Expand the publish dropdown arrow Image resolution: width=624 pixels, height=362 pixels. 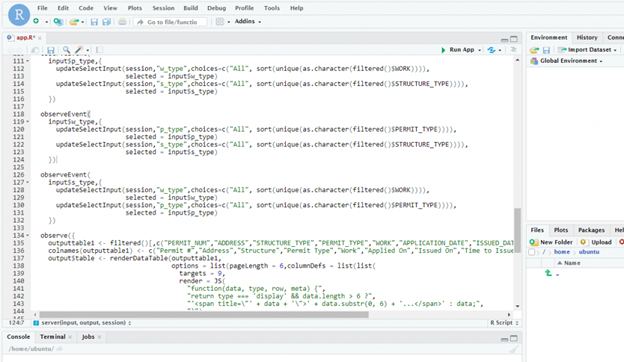point(500,50)
